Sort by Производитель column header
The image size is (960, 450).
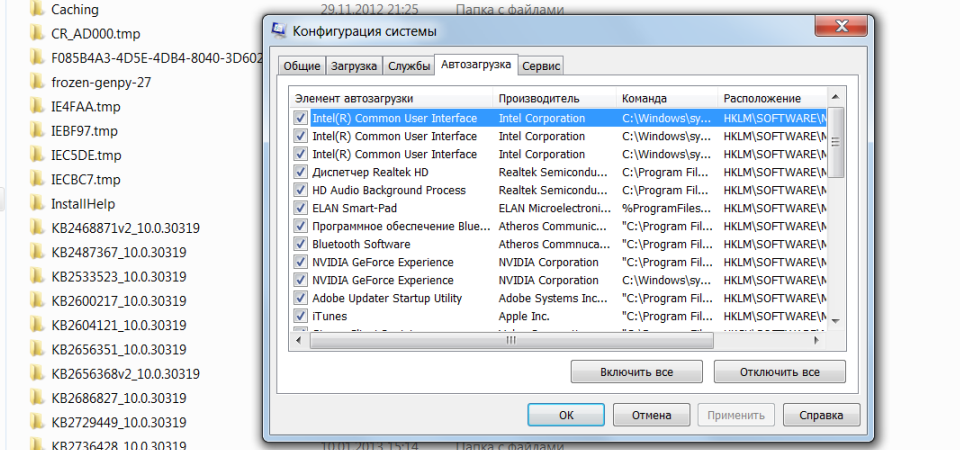pyautogui.click(x=554, y=99)
